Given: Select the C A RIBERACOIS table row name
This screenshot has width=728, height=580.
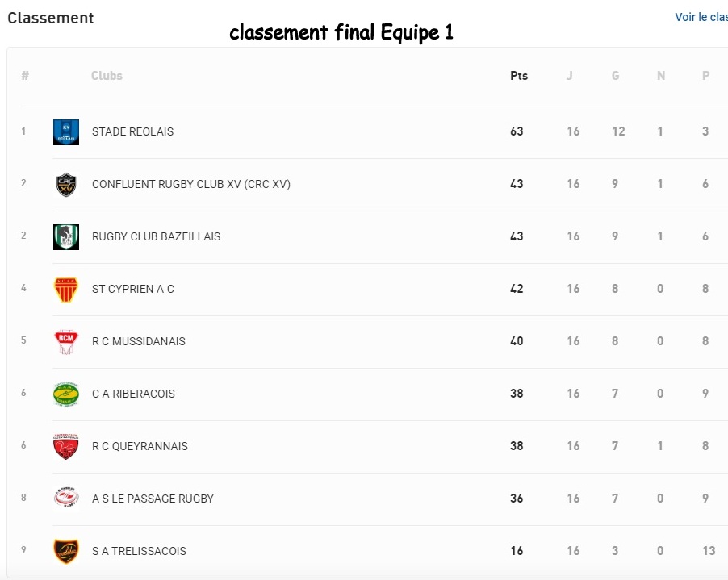Looking at the screenshot, I should (x=133, y=394).
